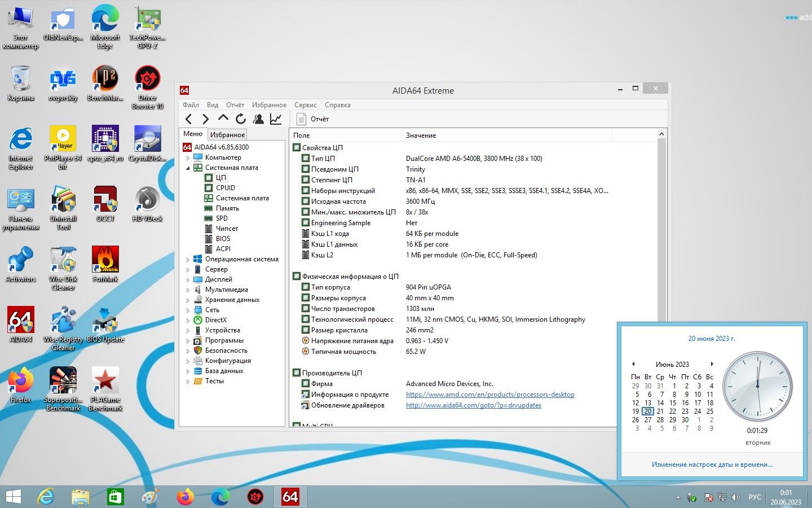Open CPU-Z desktop shortcut
Screen dimensions: 812x508
pyautogui.click(x=105, y=144)
